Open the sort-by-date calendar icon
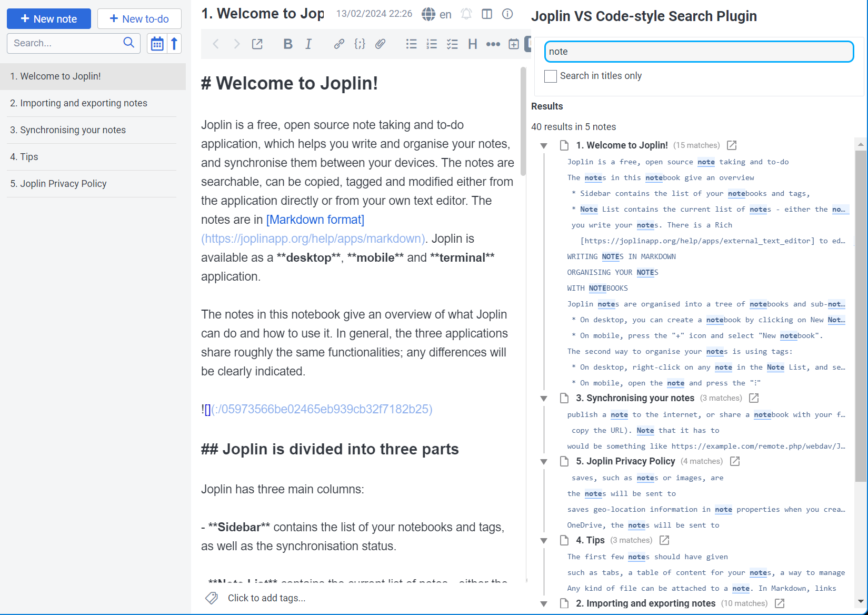This screenshot has height=615, width=868. pos(157,44)
